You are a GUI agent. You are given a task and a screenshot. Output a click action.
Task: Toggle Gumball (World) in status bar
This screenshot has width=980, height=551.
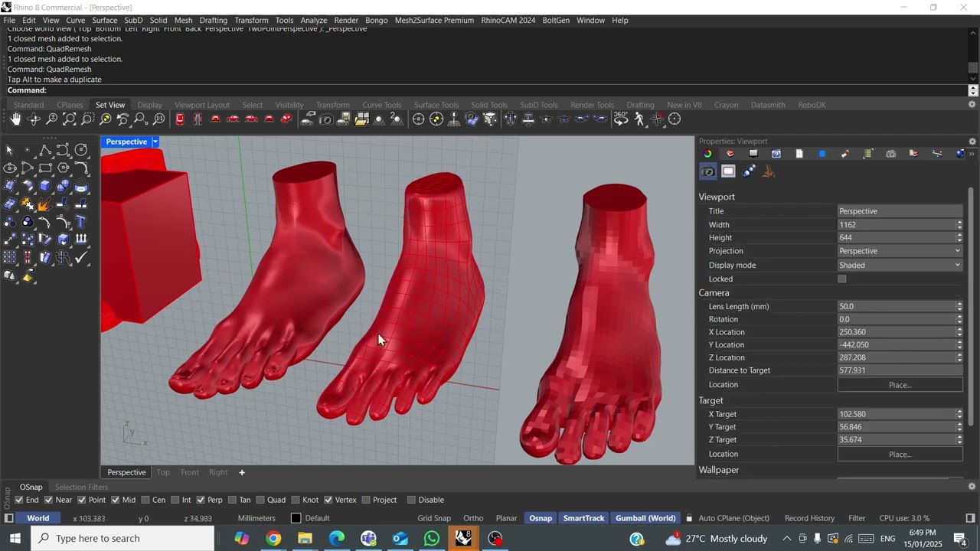click(x=645, y=519)
